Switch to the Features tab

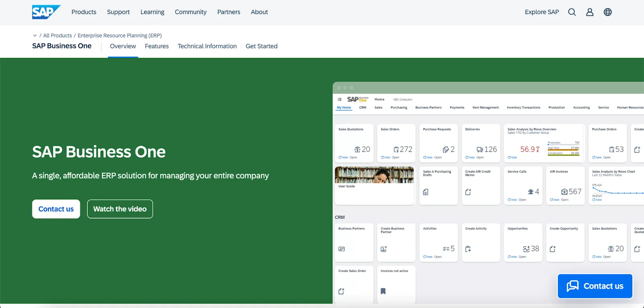coord(157,46)
